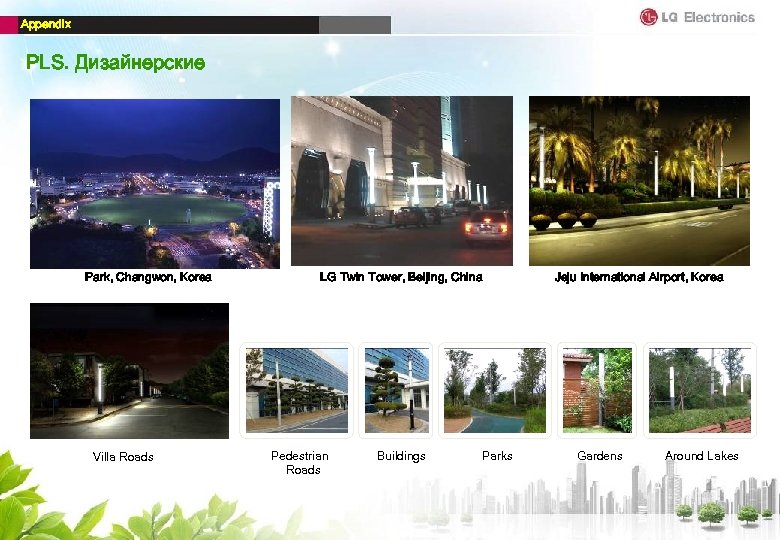This screenshot has width=780, height=540.
Task: Click the 'Villa Roads' caption
Action: click(x=123, y=456)
